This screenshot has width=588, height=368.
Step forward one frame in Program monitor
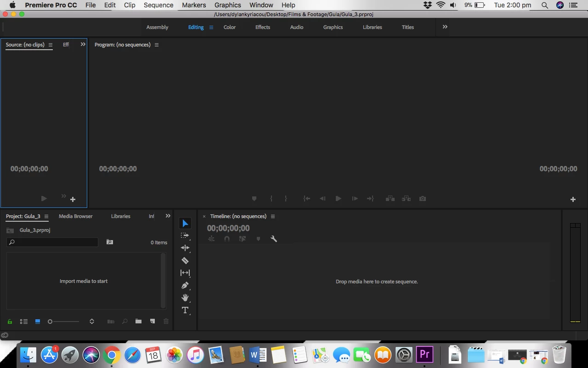tap(355, 199)
